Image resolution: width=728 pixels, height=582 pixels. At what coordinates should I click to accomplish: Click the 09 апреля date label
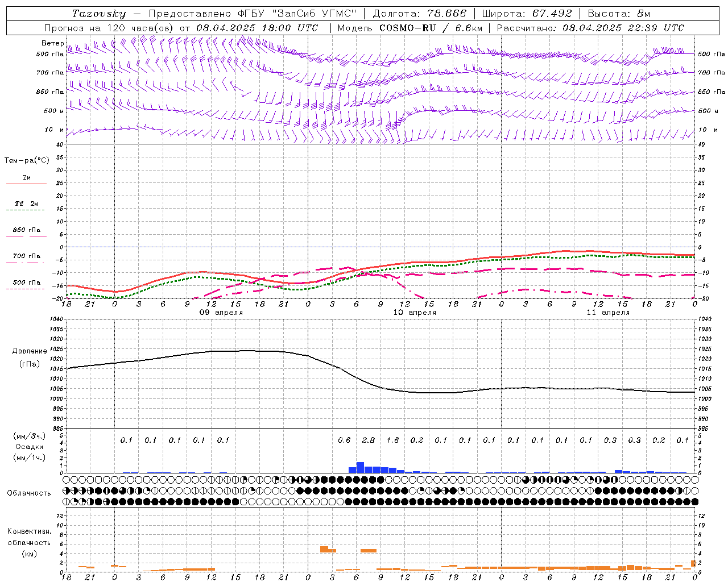(221, 313)
